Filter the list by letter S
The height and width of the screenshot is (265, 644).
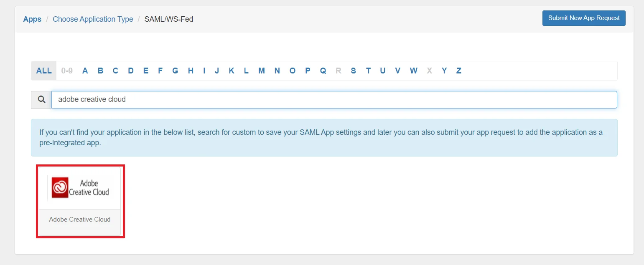pyautogui.click(x=354, y=71)
